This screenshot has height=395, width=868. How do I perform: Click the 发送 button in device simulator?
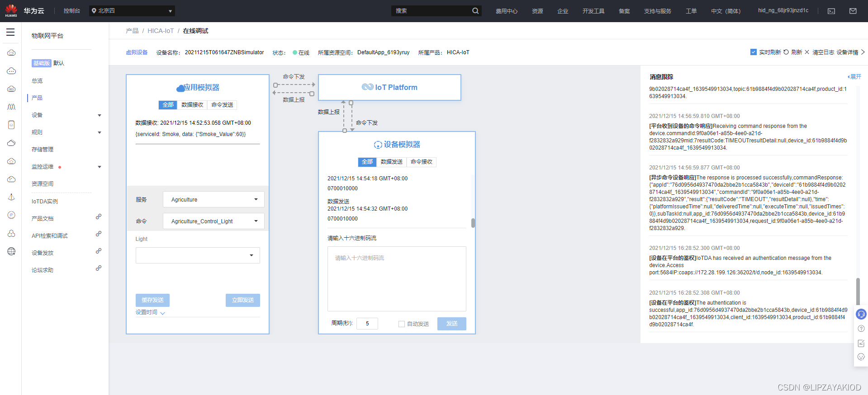[x=452, y=324]
